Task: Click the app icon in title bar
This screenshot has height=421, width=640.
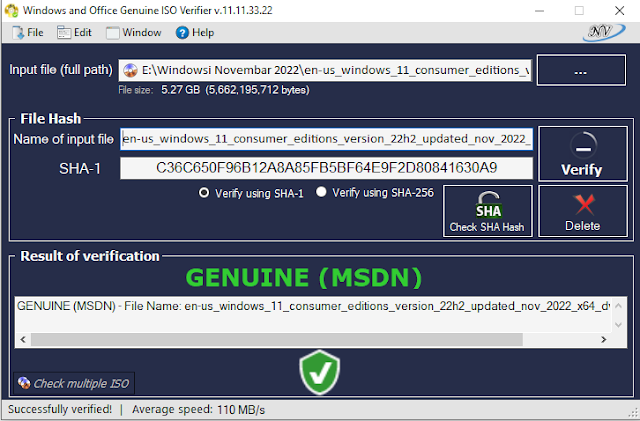Action: 11,11
